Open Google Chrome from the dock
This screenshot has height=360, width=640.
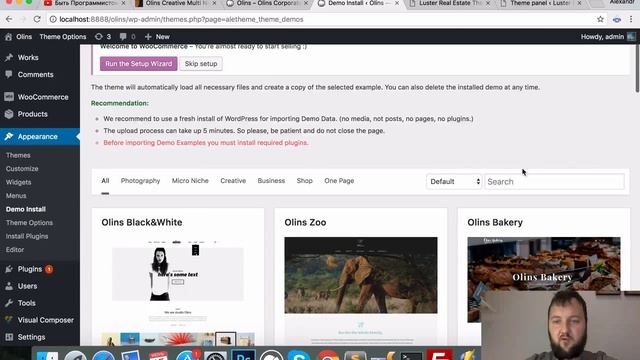(x=328, y=355)
